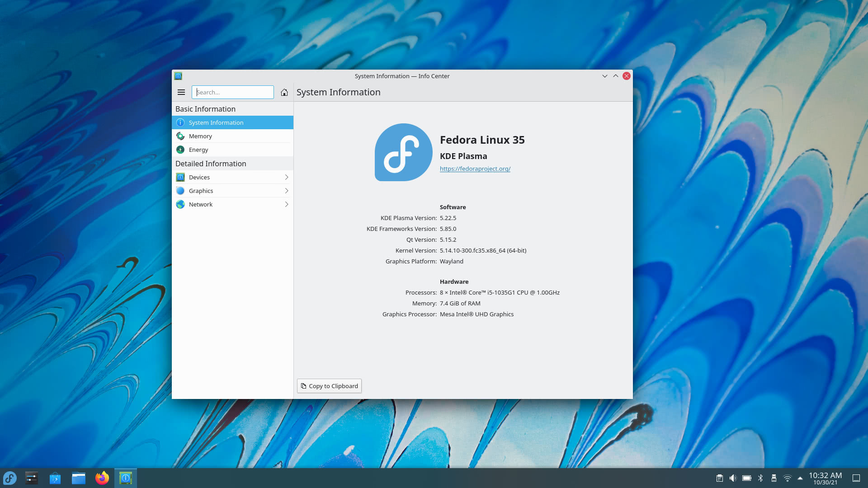
Task: Open Firefox from the taskbar
Action: pos(102,478)
